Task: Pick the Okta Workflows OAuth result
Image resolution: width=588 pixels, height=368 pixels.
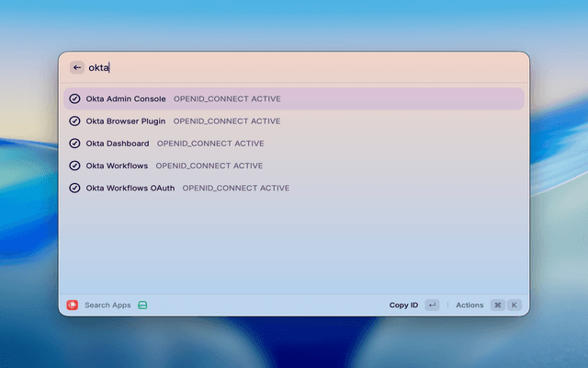Action: 130,188
